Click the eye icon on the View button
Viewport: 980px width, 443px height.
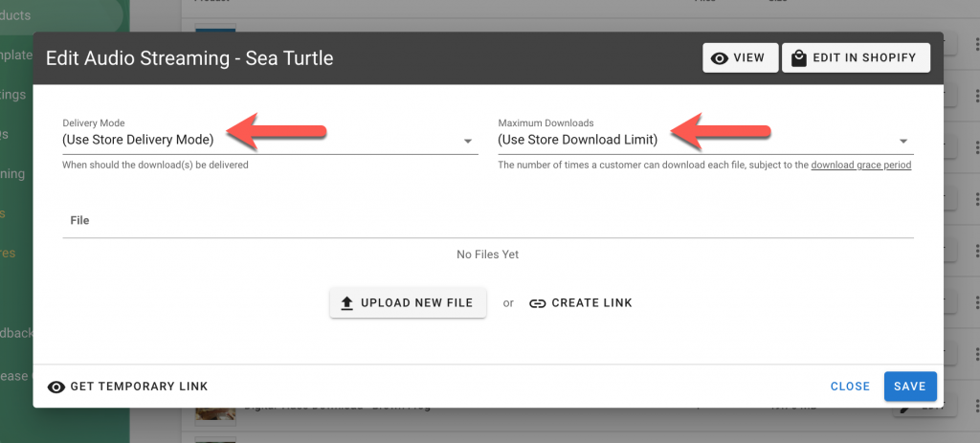click(720, 58)
